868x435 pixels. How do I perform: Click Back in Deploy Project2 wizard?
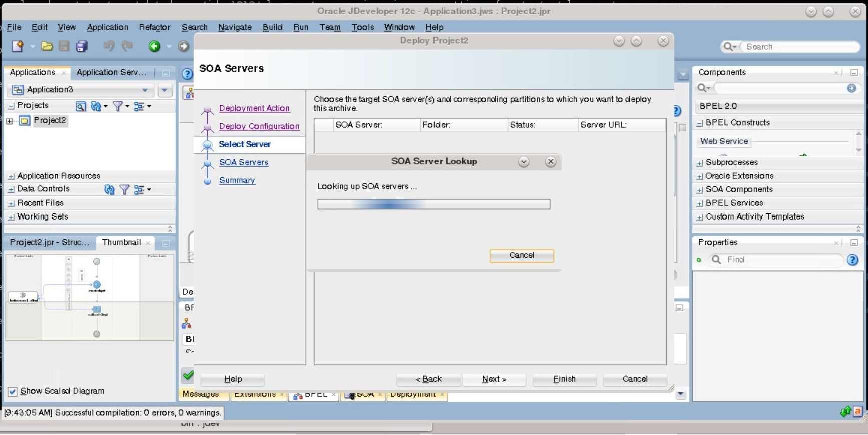(x=428, y=379)
